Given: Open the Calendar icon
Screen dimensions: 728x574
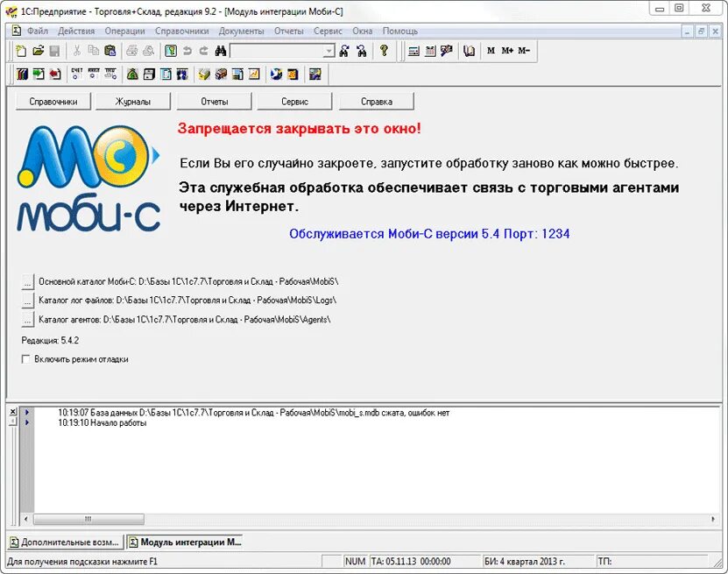Looking at the screenshot, I should [430, 51].
